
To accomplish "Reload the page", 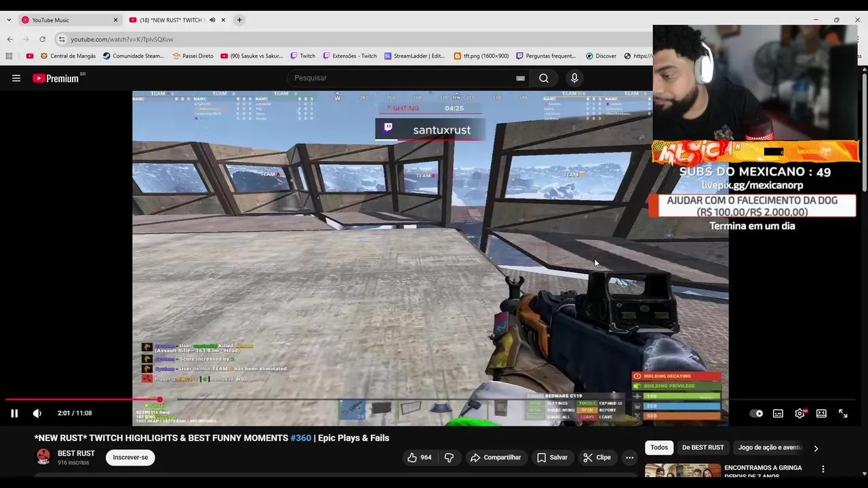I will [42, 39].
